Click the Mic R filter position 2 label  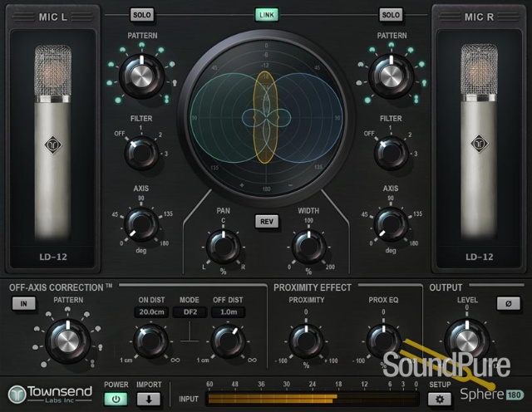(x=410, y=135)
